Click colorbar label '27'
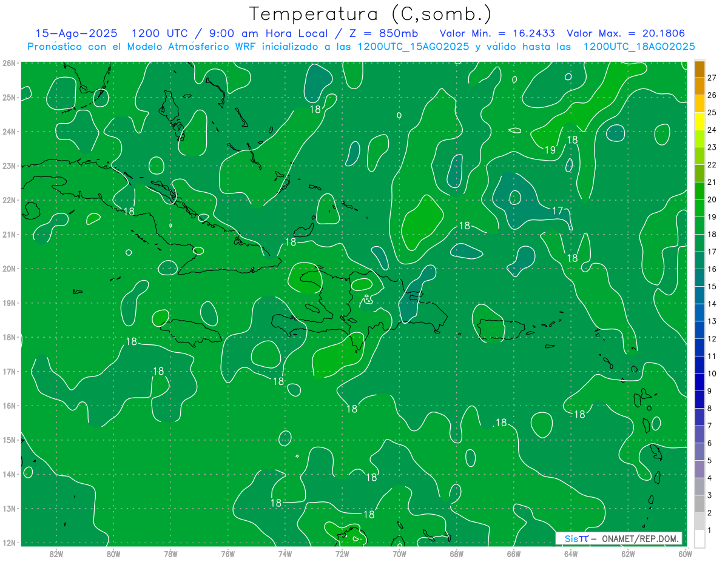 point(712,78)
